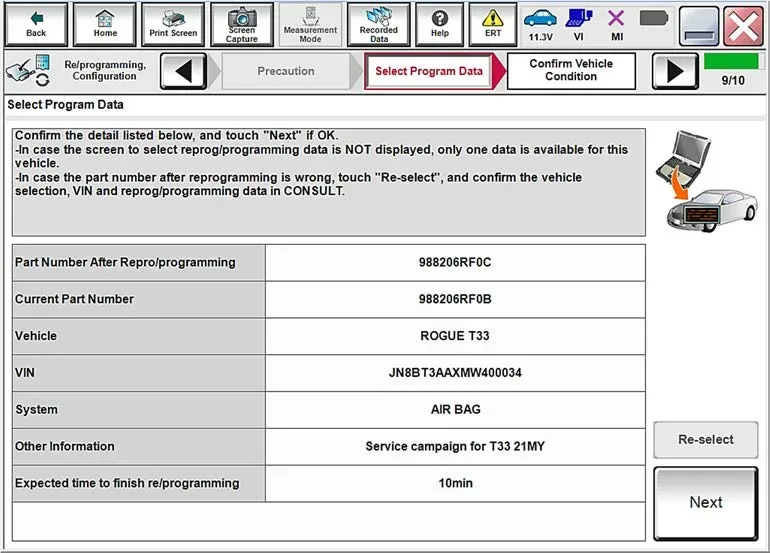Go to Home screen
The width and height of the screenshot is (770, 553).
[x=105, y=24]
